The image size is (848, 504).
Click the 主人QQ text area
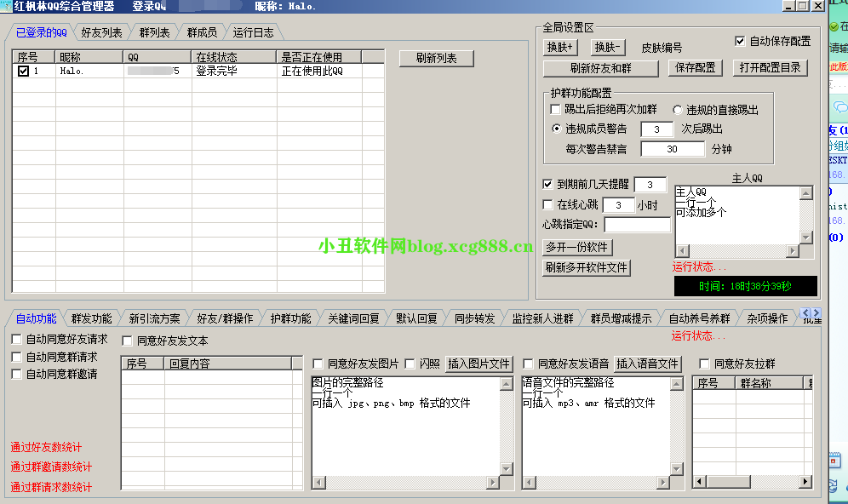(x=737, y=215)
